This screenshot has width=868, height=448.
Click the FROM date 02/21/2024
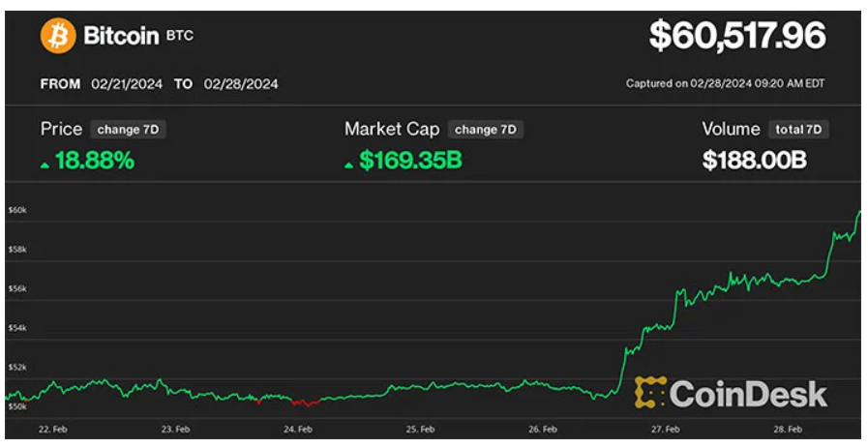coord(127,84)
